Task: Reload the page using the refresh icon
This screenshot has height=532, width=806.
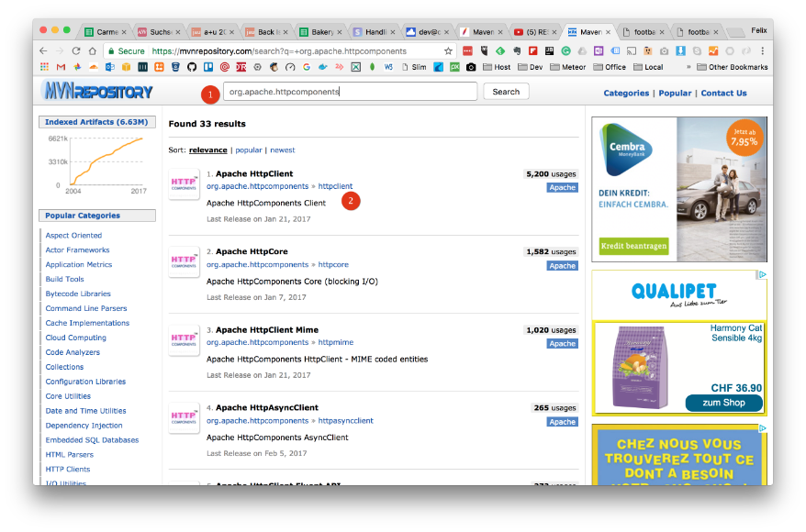Action: point(77,51)
